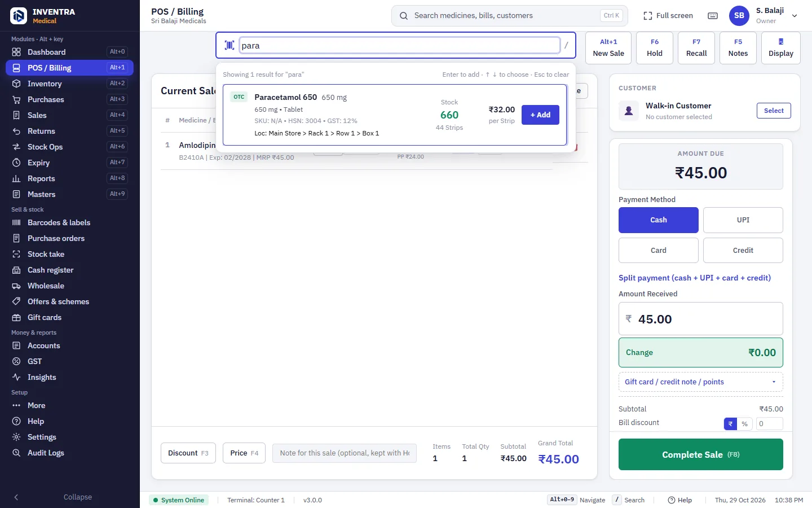The width and height of the screenshot is (812, 508).
Task: Open the More setup menu
Action: point(69,405)
